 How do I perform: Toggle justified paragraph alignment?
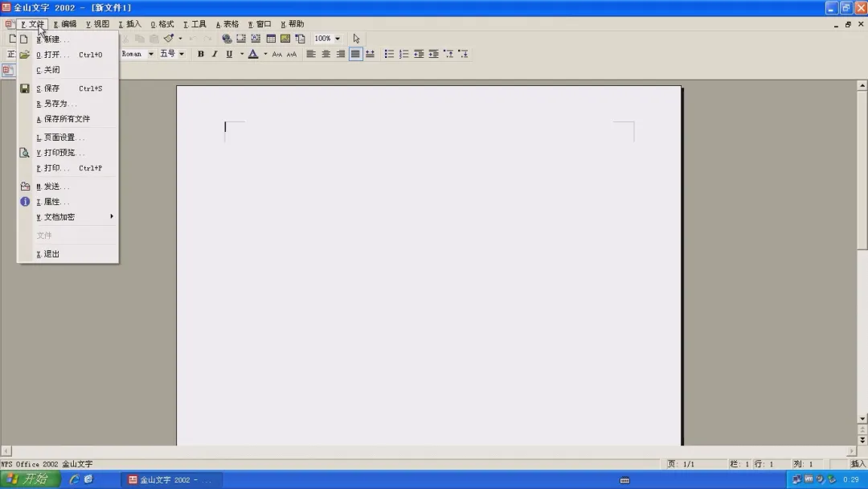[x=355, y=54]
